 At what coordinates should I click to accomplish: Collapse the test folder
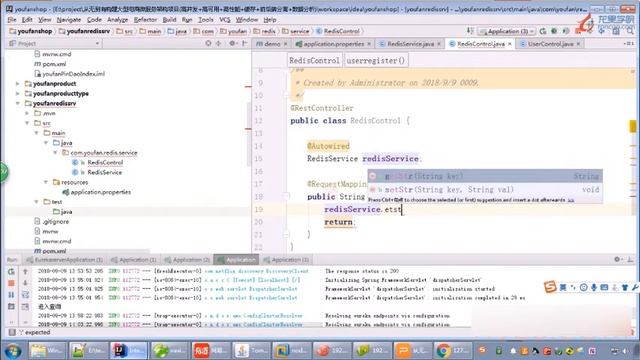tap(37, 202)
